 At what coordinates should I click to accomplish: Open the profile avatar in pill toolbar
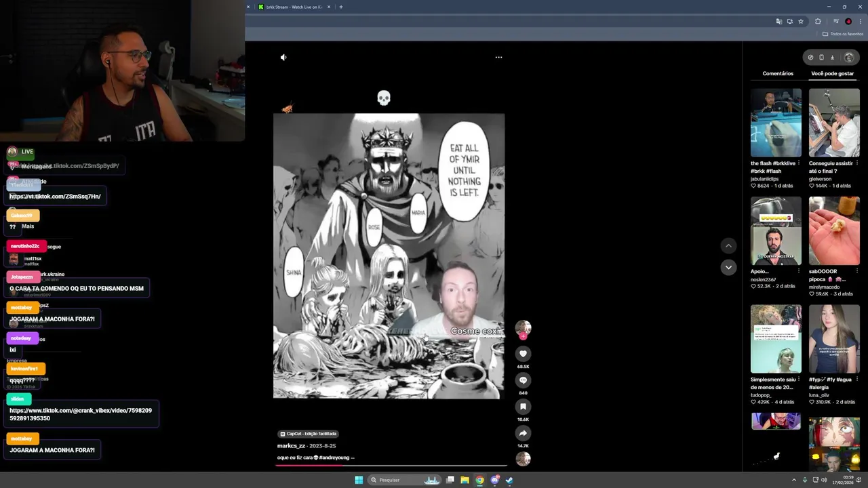[849, 58]
